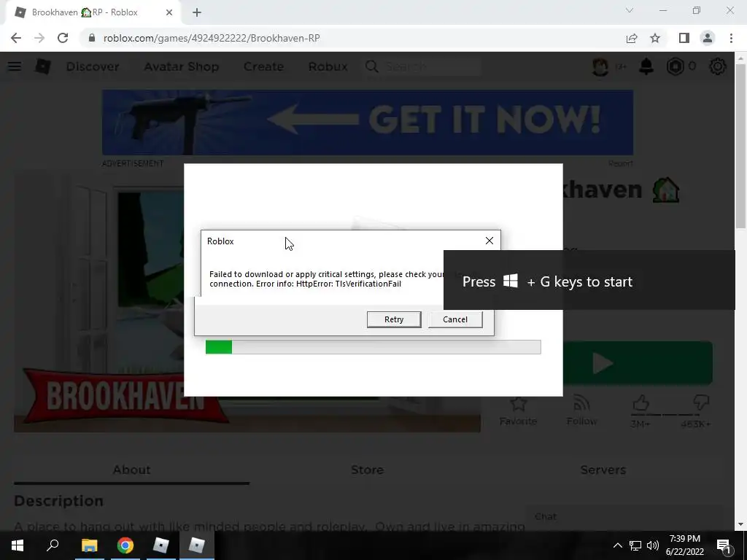This screenshot has width=747, height=560.
Task: Bookmark this page with the star
Action: (x=655, y=38)
